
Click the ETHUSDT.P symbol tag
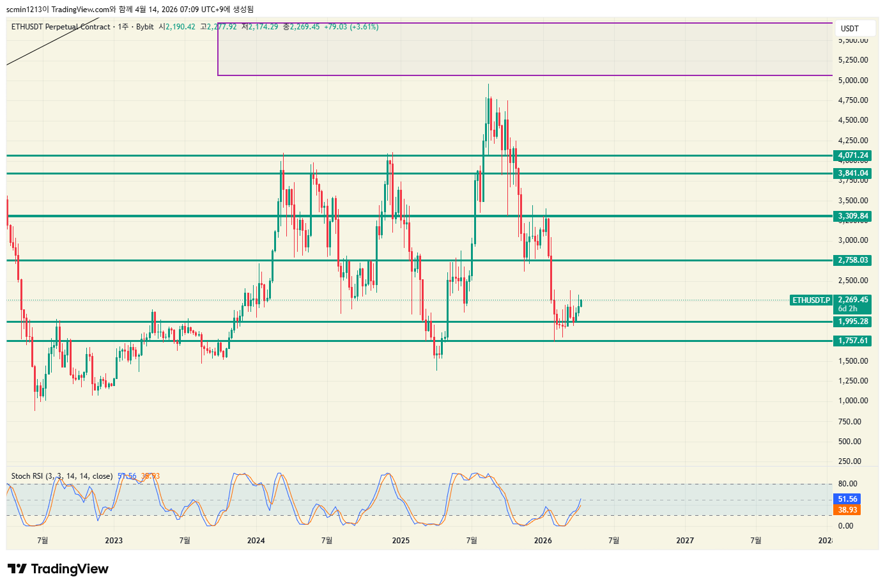pos(811,300)
